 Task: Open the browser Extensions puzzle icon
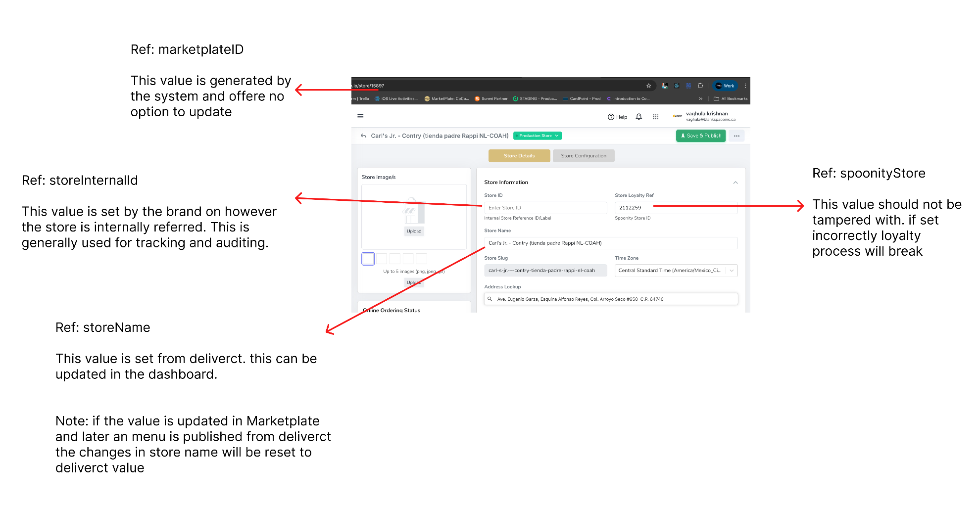(700, 86)
